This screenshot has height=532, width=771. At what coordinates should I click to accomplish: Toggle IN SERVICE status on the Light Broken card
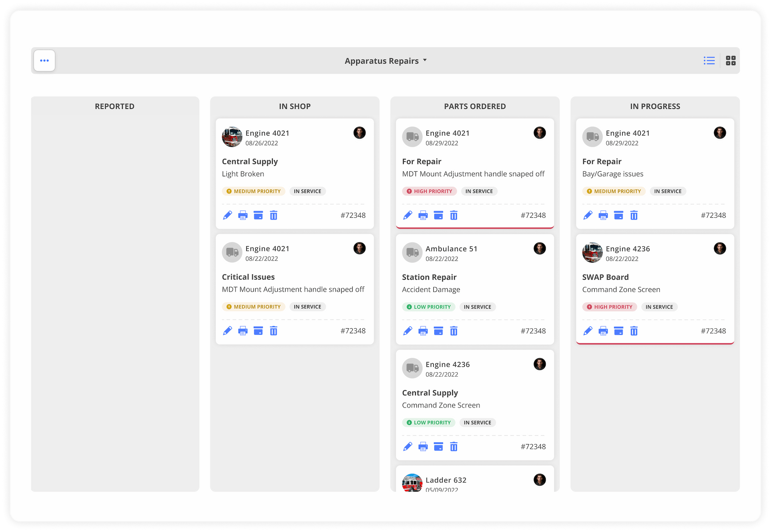pos(307,191)
